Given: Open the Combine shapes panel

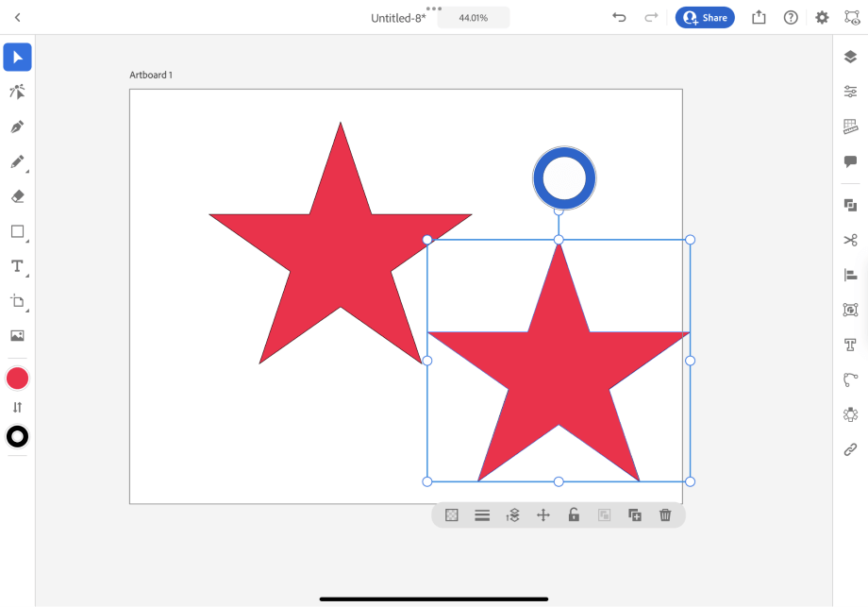Looking at the screenshot, I should 850,205.
